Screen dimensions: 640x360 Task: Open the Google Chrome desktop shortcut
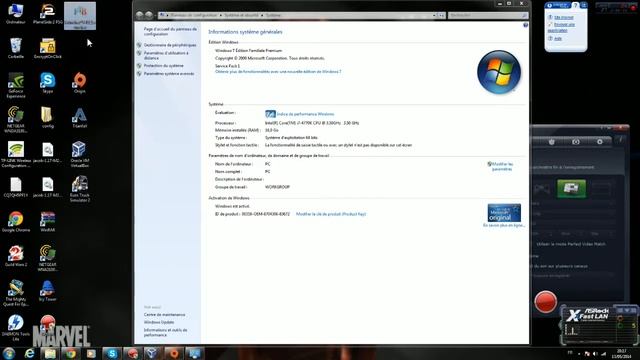tap(16, 222)
